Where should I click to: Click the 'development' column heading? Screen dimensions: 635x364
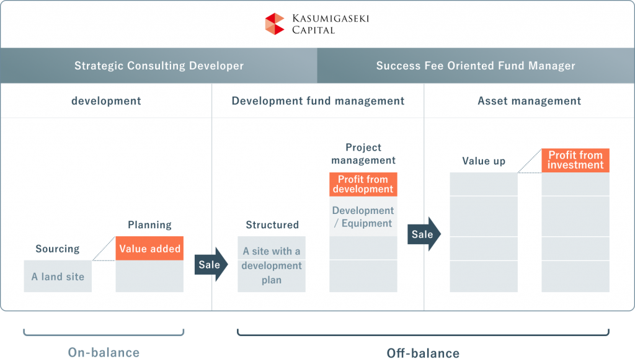pos(106,101)
